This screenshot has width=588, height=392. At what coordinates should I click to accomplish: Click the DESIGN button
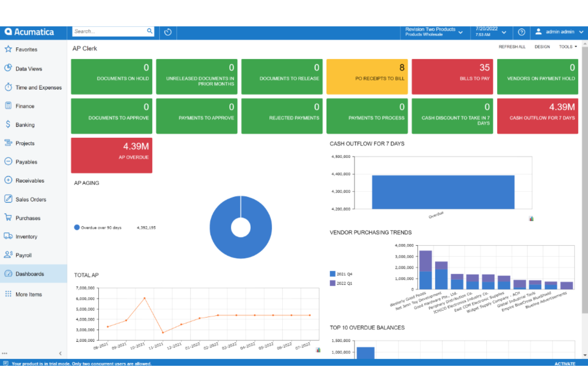coord(542,46)
